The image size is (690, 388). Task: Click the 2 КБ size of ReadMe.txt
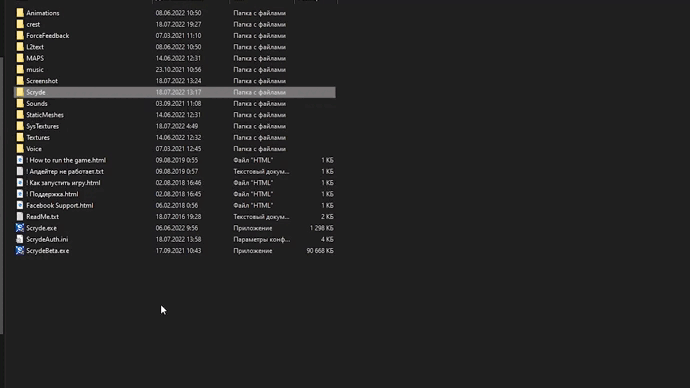click(327, 217)
